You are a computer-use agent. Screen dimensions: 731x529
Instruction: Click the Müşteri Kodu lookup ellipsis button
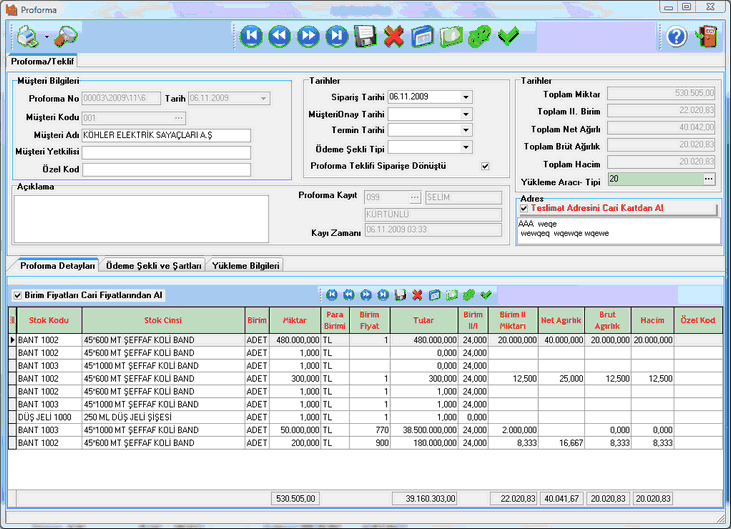[179, 118]
